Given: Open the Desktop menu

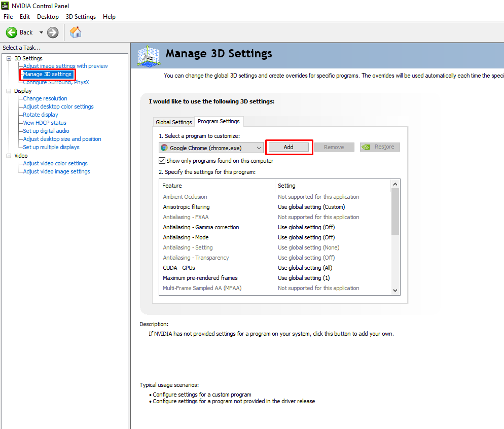Looking at the screenshot, I should [48, 17].
